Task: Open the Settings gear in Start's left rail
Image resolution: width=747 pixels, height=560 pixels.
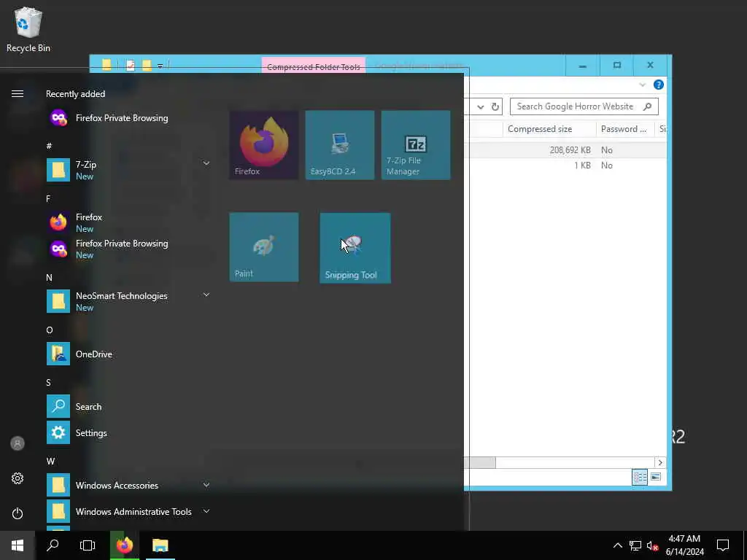Action: (x=18, y=478)
